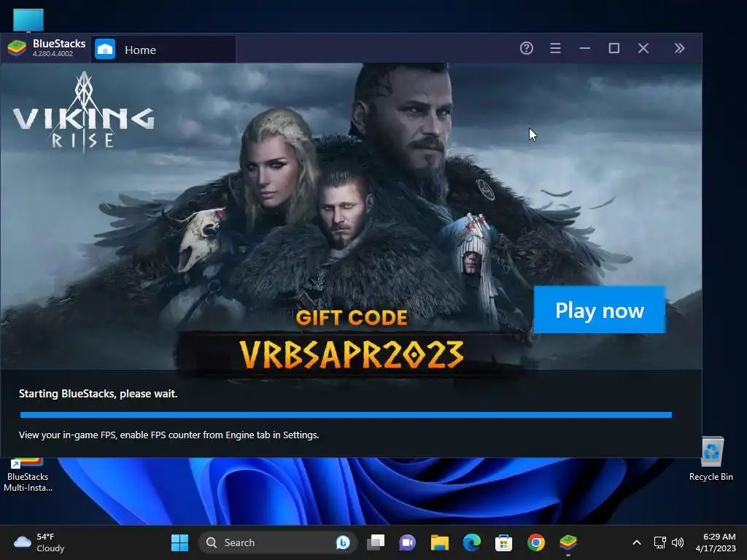Select BlueStacks Multi-Instance desktop shortcut

click(28, 475)
